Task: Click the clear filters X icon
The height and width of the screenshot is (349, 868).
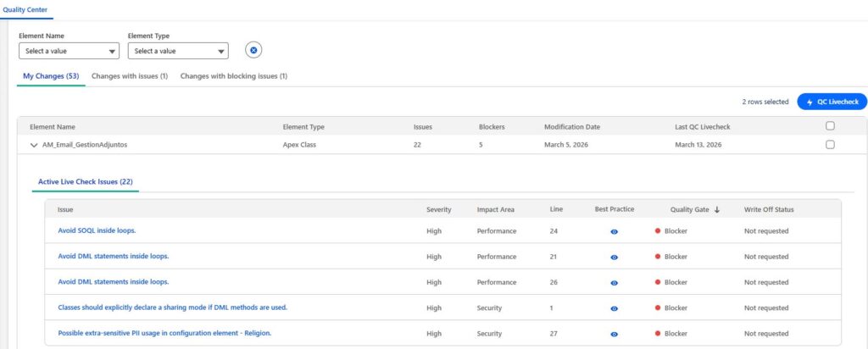Action: click(253, 50)
